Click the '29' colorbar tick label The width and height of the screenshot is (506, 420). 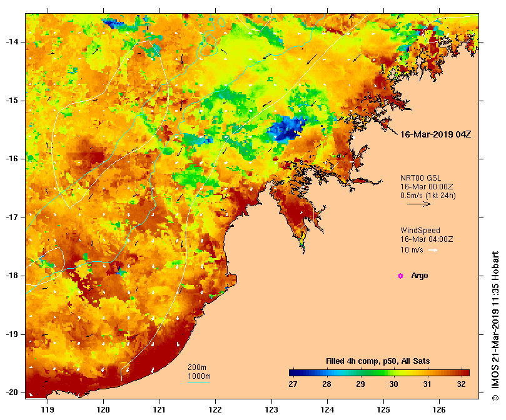coord(360,384)
